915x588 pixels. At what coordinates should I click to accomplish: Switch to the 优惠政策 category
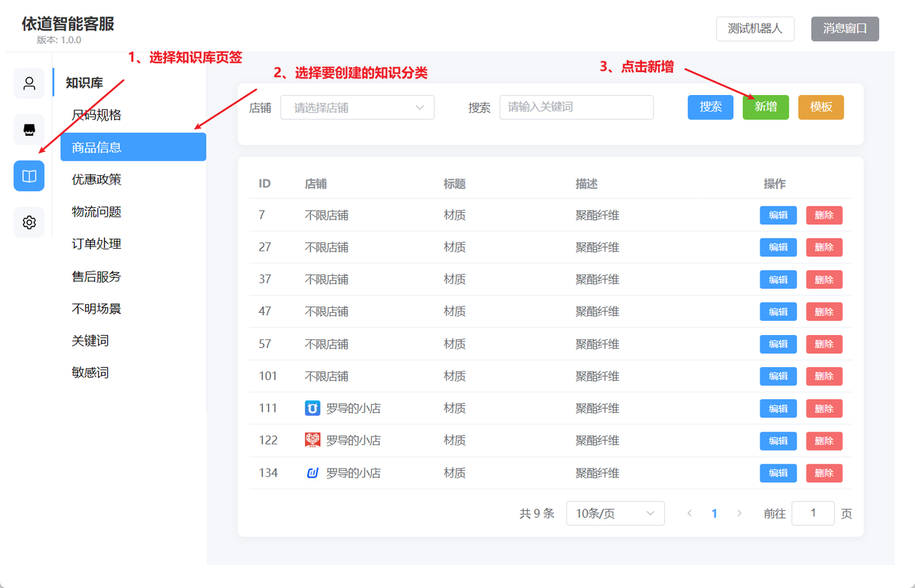[x=97, y=179]
